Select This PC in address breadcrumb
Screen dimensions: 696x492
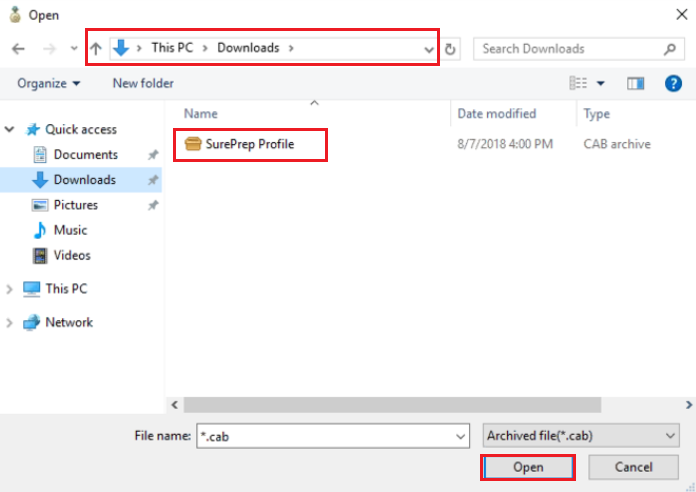click(x=172, y=48)
